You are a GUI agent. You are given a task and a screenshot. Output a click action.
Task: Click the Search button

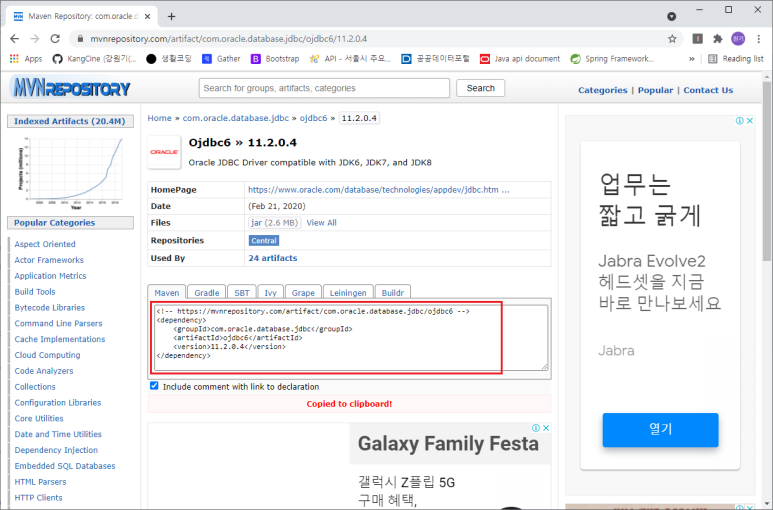pyautogui.click(x=481, y=88)
